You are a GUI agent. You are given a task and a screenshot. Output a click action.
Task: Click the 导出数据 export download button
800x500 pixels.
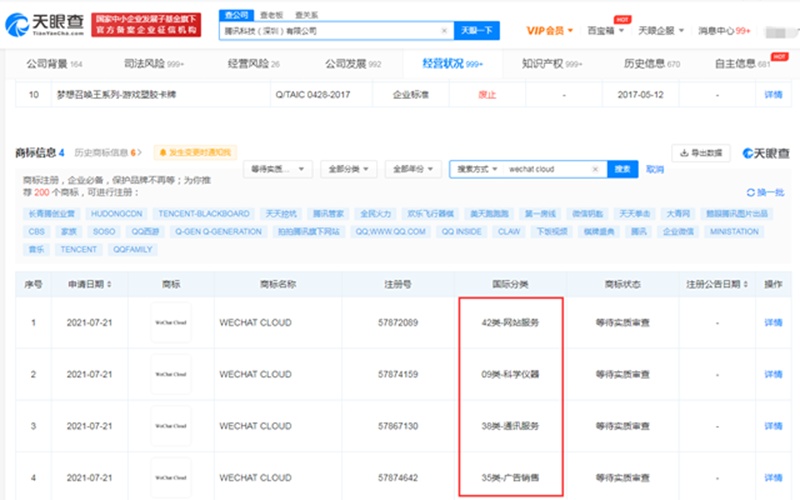click(x=701, y=153)
